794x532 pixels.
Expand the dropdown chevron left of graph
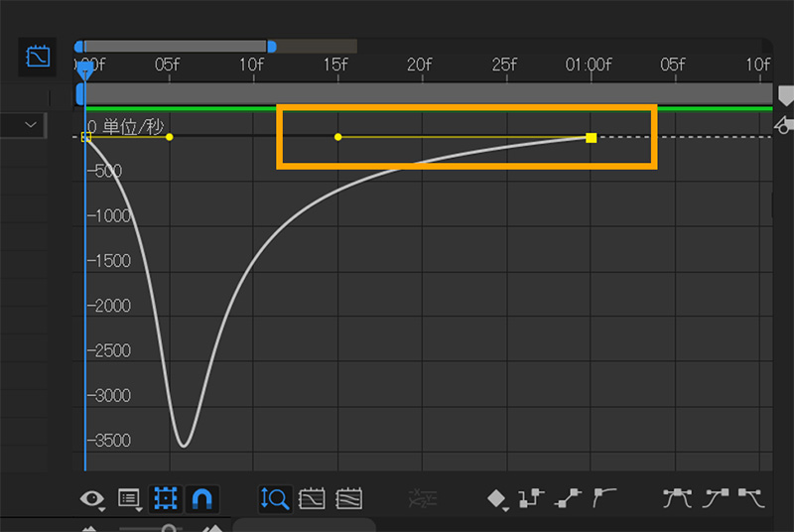[x=30, y=124]
